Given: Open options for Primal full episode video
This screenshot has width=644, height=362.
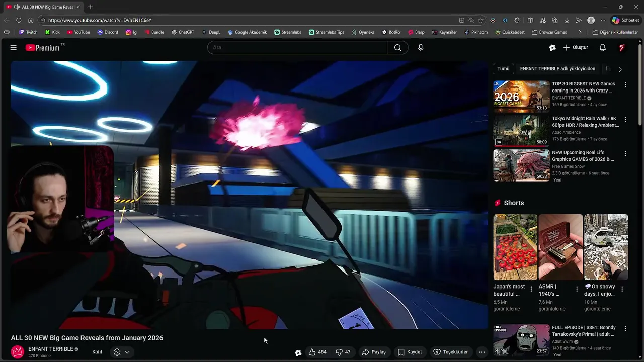Looking at the screenshot, I should point(625,328).
